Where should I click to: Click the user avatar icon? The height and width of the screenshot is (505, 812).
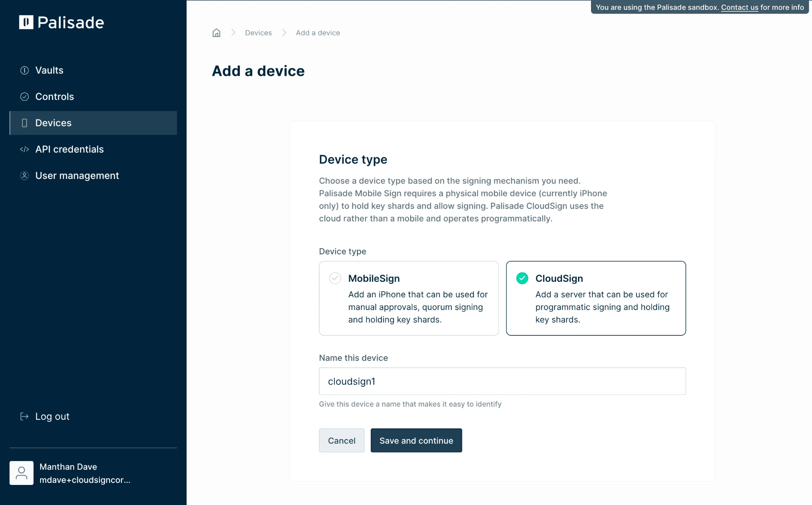pyautogui.click(x=21, y=473)
